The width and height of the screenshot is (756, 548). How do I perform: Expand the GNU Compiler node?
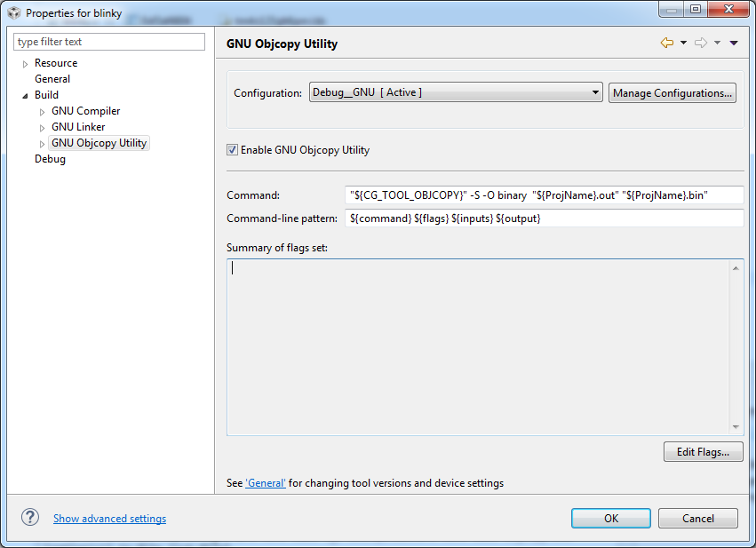42,112
